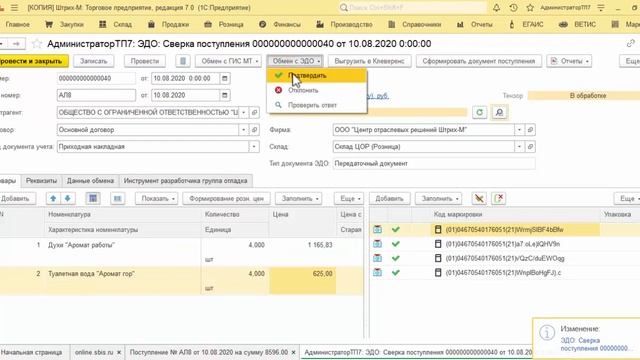
Task: Switch to the Данные обмена tab
Action: [90, 180]
